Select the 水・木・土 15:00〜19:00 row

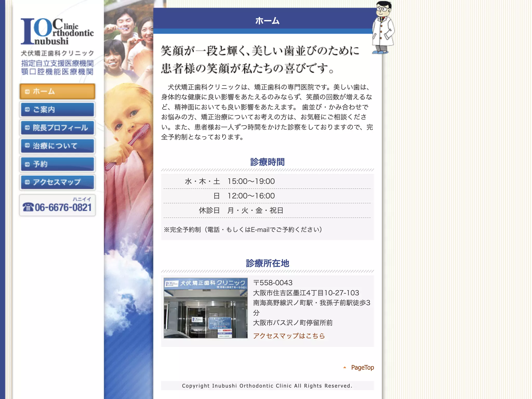(267, 181)
